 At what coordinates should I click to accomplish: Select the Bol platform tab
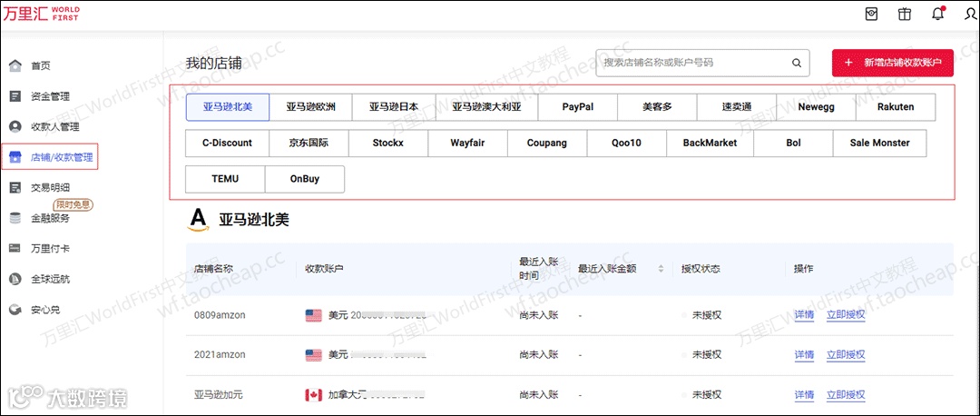(793, 143)
